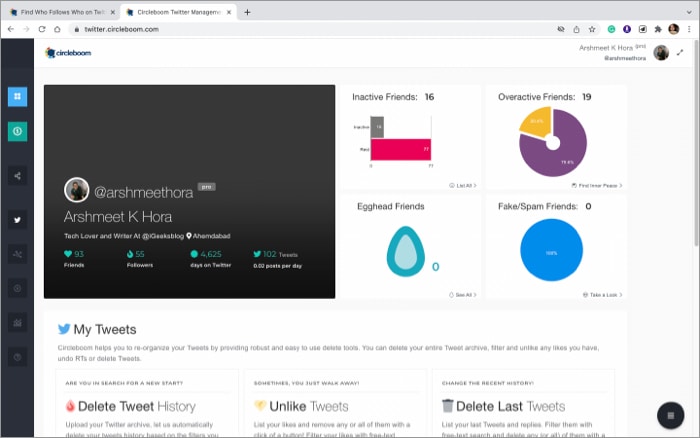Click the @arshmeethora handle
Screen dimensions: 700x438
coord(144,192)
